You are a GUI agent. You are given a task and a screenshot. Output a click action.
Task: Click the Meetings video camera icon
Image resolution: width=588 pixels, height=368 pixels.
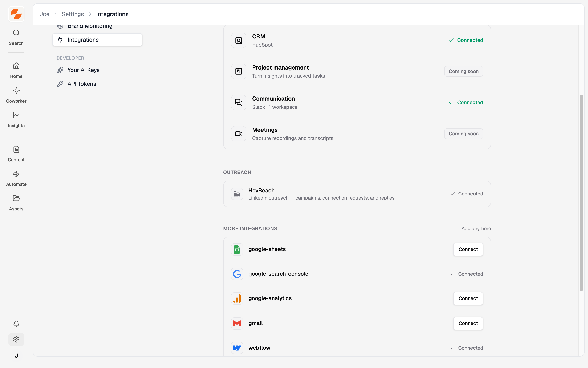(239, 134)
